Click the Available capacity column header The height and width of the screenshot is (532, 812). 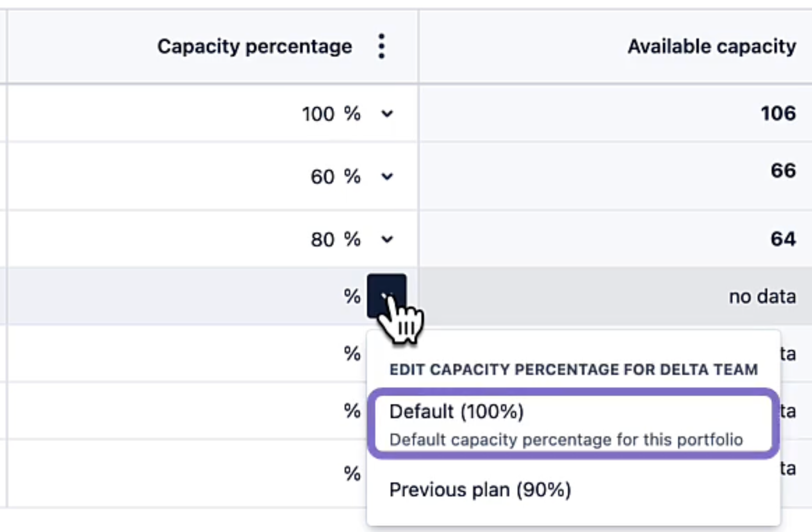click(712, 46)
